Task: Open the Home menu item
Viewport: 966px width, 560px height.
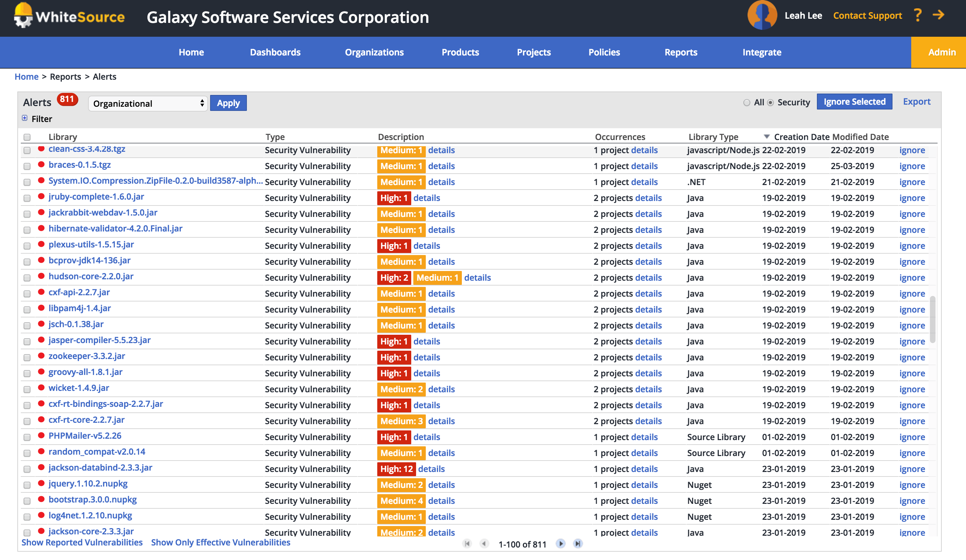Action: pyautogui.click(x=191, y=52)
